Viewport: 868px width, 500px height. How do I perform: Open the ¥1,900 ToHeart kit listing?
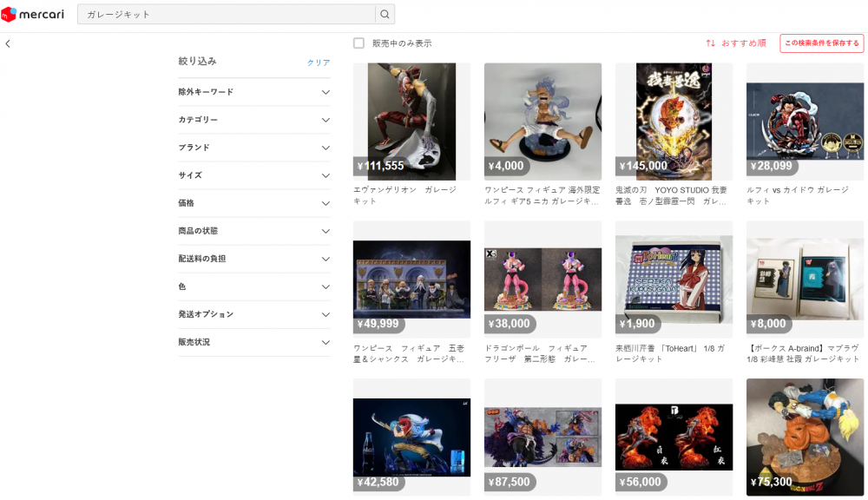tap(674, 280)
